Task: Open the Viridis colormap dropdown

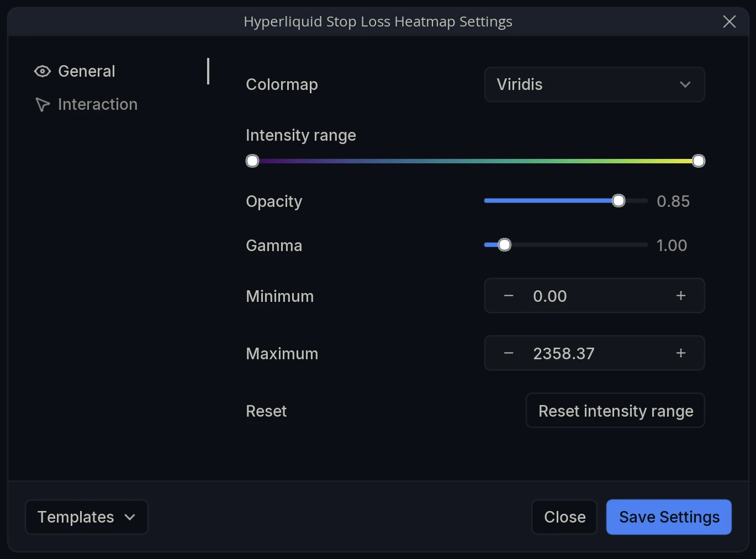Action: tap(594, 84)
